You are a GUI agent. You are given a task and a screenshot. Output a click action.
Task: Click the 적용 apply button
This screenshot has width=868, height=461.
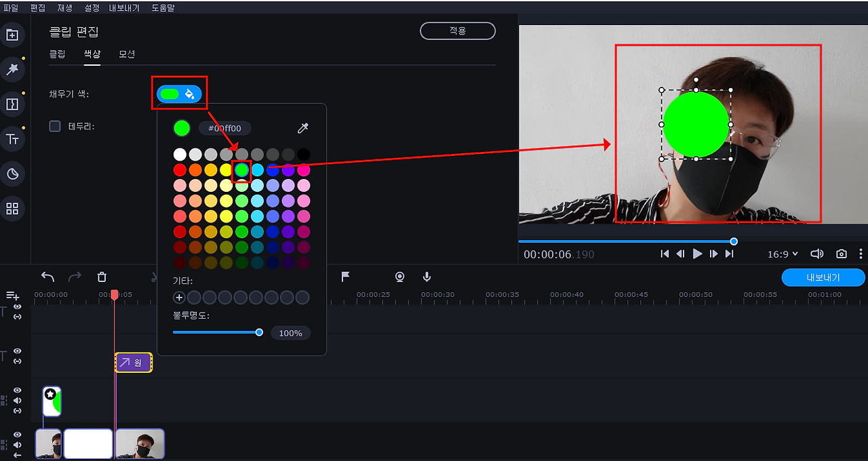[x=458, y=31]
